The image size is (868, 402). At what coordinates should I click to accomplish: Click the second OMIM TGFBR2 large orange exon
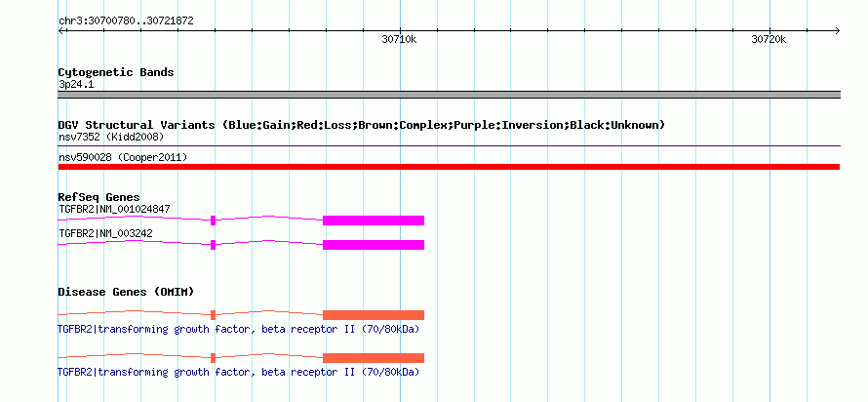point(374,358)
